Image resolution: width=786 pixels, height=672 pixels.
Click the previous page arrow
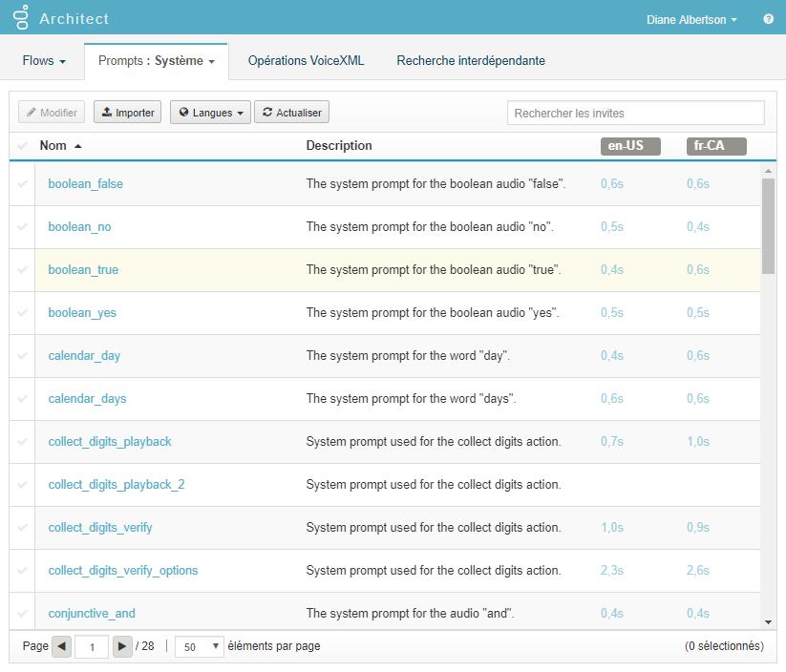coord(61,646)
